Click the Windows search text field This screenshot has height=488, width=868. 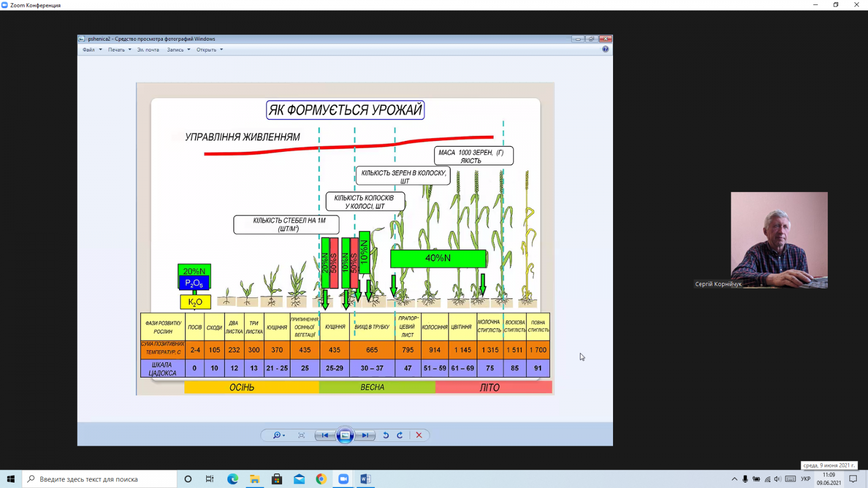click(x=100, y=479)
